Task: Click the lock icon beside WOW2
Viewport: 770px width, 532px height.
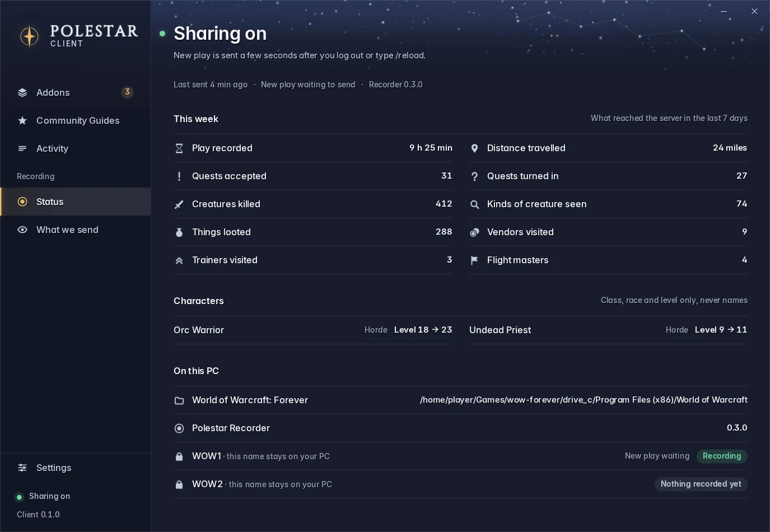Action: (179, 484)
